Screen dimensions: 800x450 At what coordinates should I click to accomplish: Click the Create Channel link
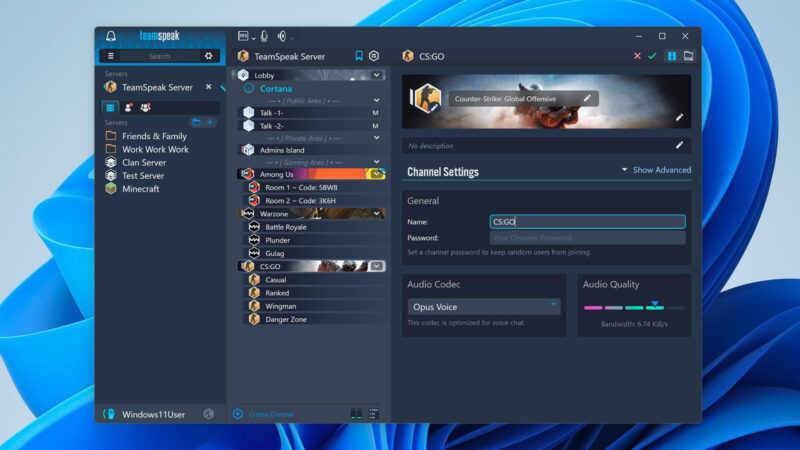pos(271,414)
